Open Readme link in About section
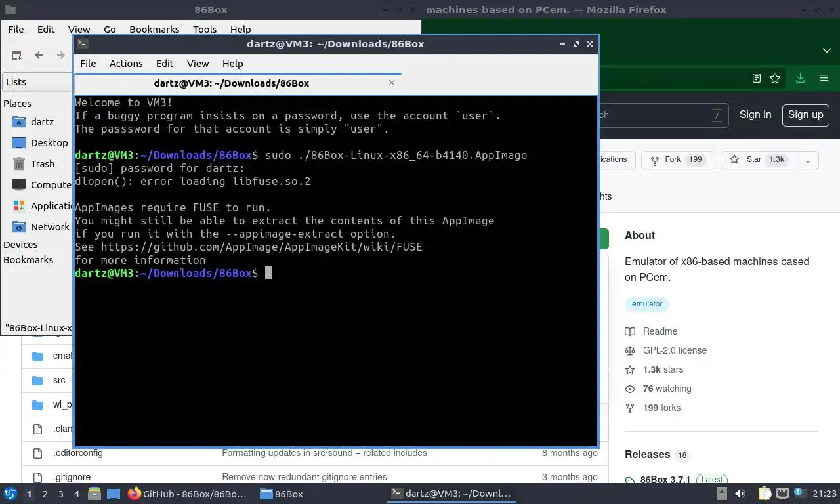 pos(660,331)
